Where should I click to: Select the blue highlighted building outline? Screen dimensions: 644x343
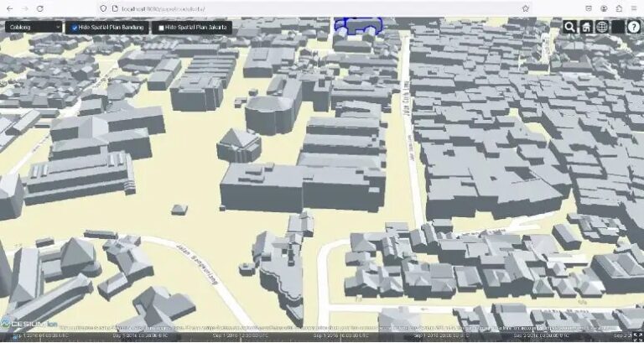[x=358, y=25]
